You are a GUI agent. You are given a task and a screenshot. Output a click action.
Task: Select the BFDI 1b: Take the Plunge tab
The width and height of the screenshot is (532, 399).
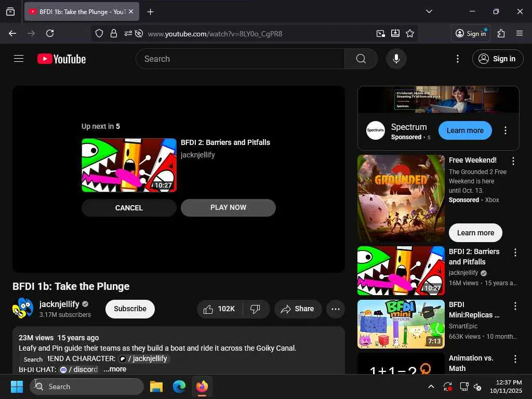tap(82, 11)
